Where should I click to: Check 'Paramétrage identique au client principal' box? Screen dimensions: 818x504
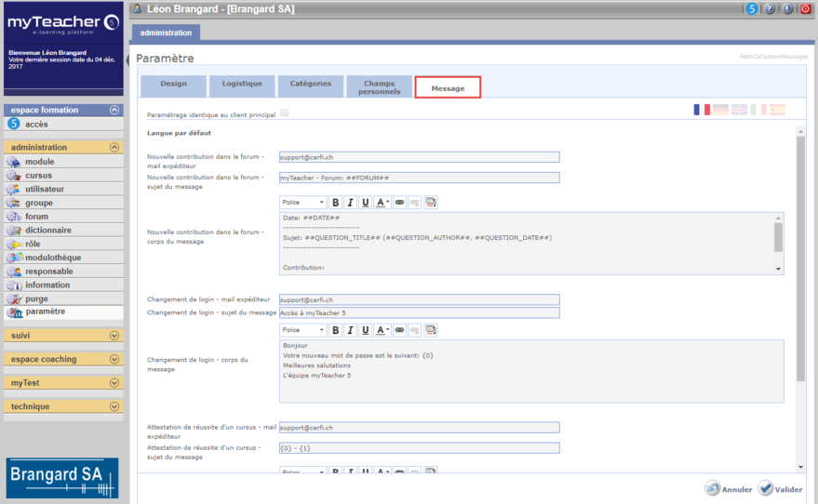coord(285,113)
